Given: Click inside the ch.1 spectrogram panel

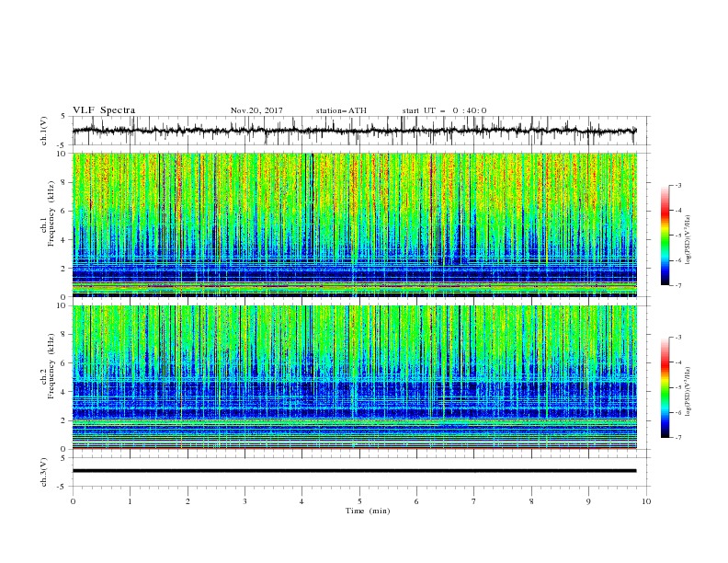Looking at the screenshot, I should (355, 224).
